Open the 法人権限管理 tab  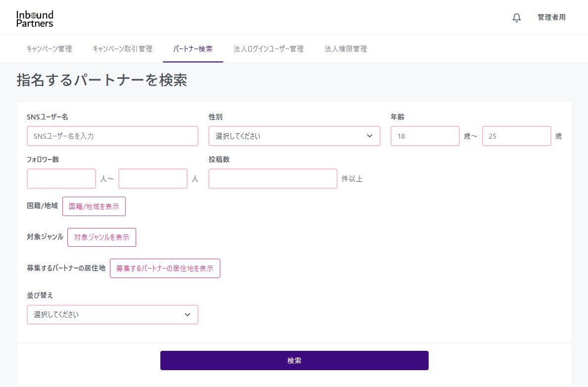pos(345,49)
